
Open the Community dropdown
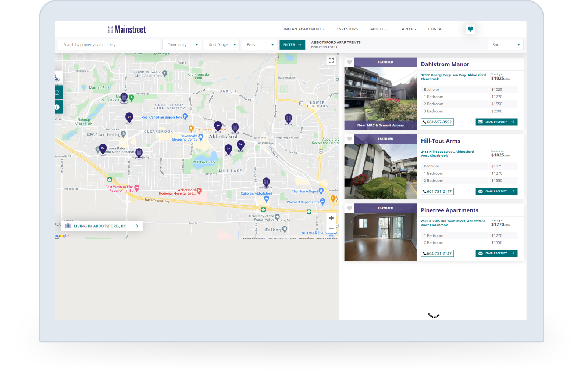pyautogui.click(x=182, y=45)
